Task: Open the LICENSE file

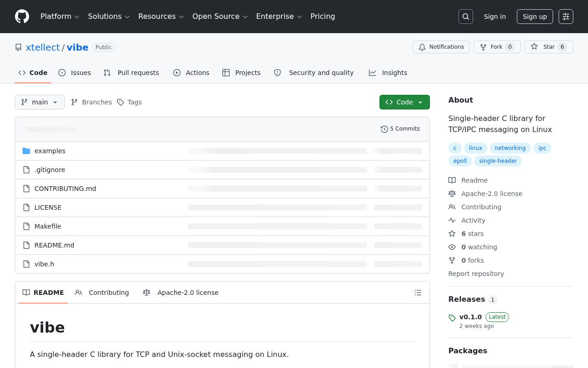Action: 48,207
